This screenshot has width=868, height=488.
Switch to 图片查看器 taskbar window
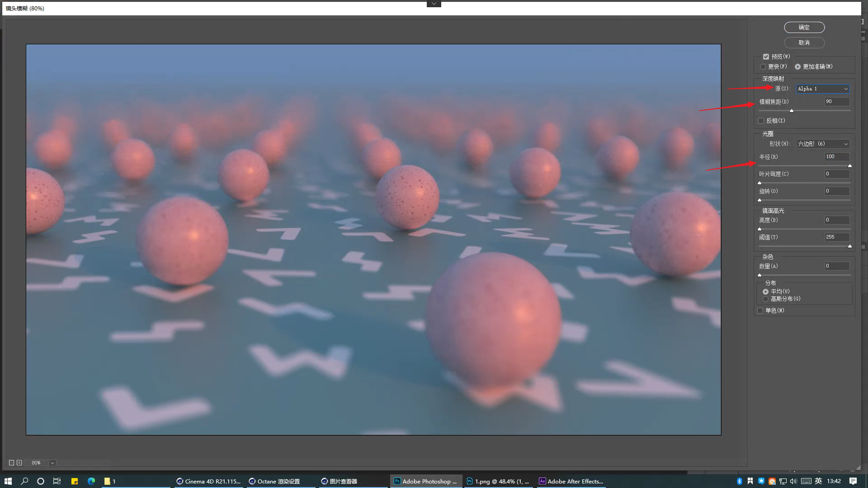(x=353, y=481)
